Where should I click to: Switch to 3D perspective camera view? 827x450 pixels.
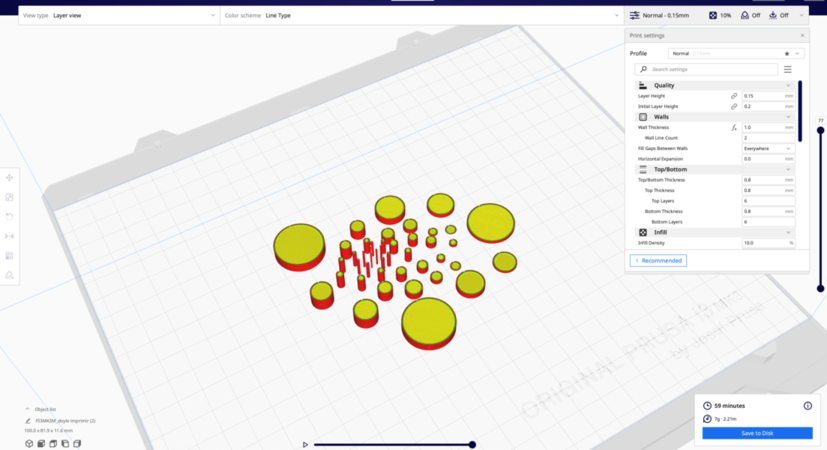pos(29,444)
